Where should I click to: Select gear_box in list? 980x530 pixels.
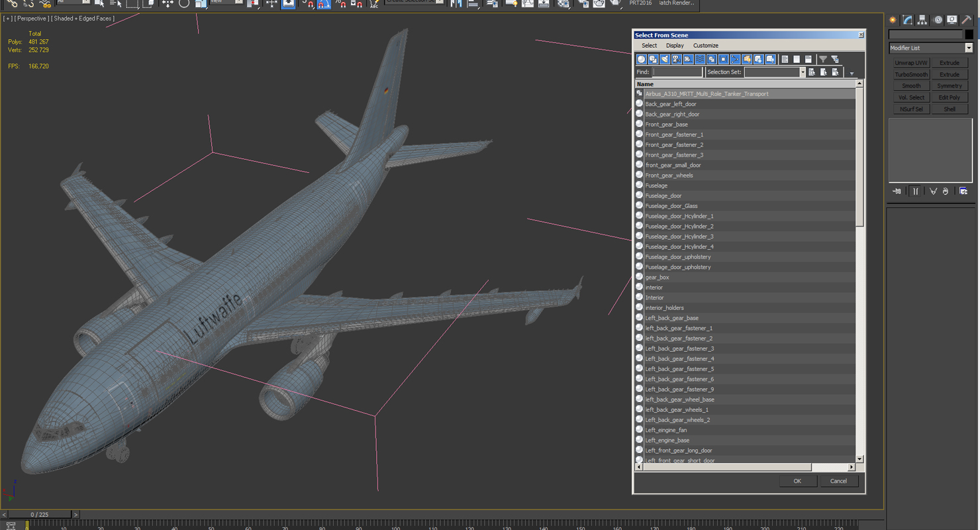coord(746,278)
